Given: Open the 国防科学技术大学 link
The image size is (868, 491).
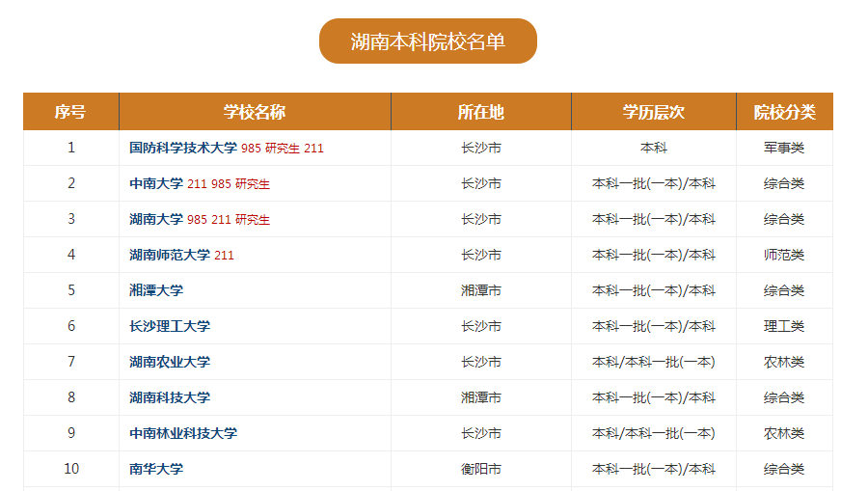Looking at the screenshot, I should (183, 148).
